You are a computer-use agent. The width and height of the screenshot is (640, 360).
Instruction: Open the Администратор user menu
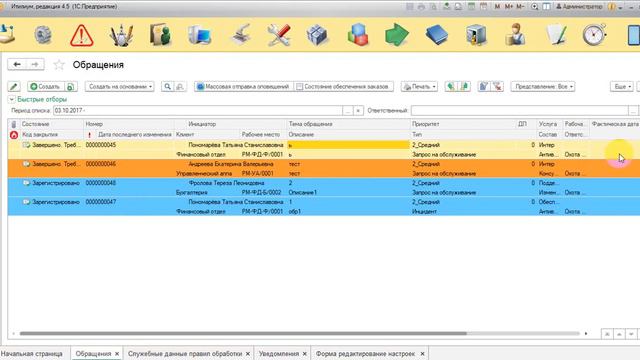[579, 7]
